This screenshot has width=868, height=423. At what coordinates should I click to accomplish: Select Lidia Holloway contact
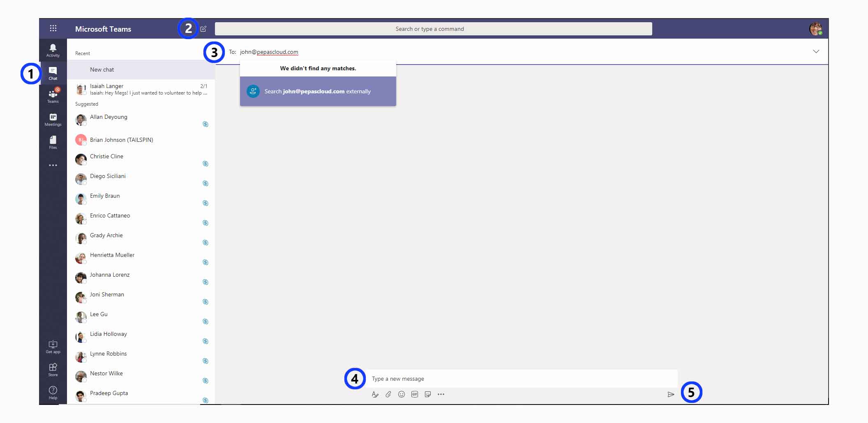(141, 337)
